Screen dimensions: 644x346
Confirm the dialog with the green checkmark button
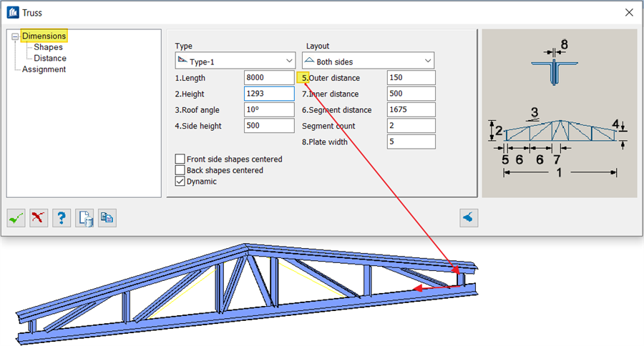click(x=16, y=218)
